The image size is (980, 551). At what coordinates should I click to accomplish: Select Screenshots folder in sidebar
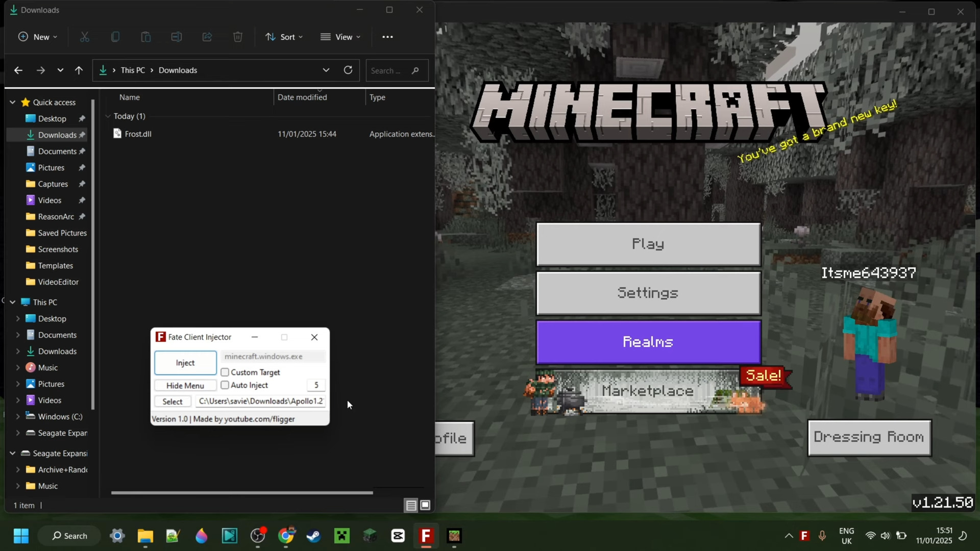[x=58, y=249]
